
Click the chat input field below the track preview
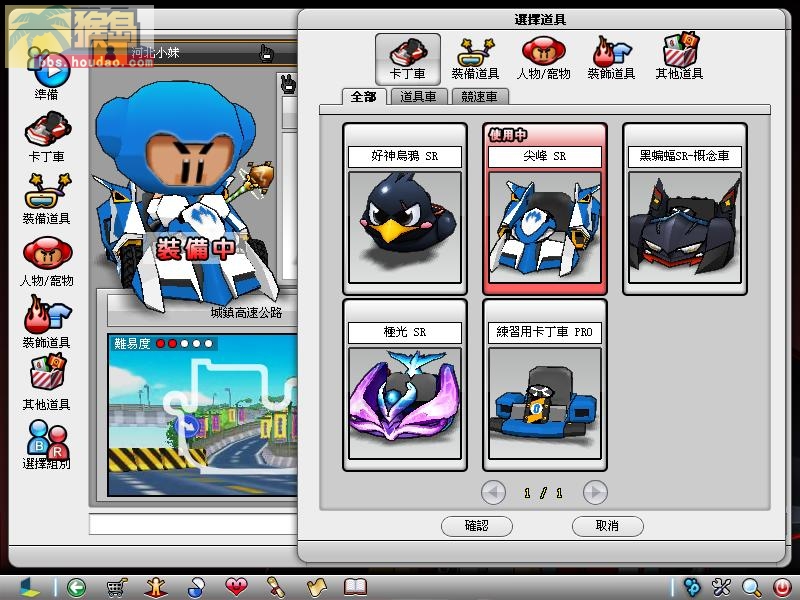click(x=193, y=524)
